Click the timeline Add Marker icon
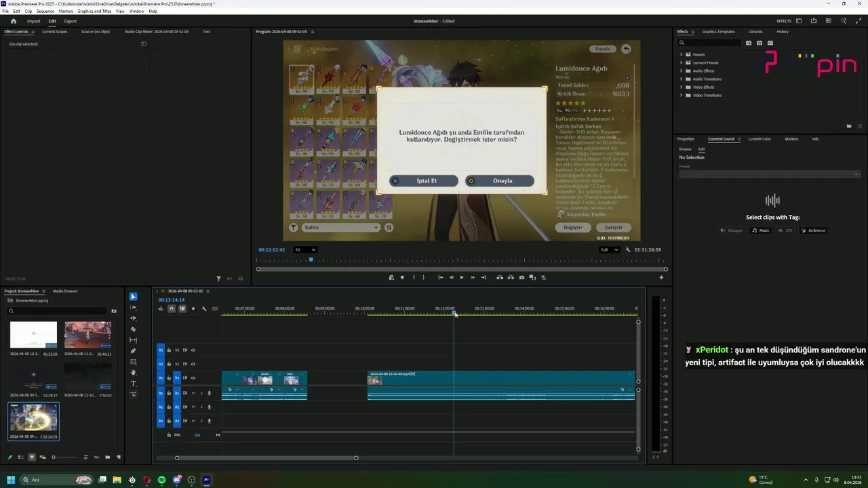The image size is (868, 488). tap(193, 309)
